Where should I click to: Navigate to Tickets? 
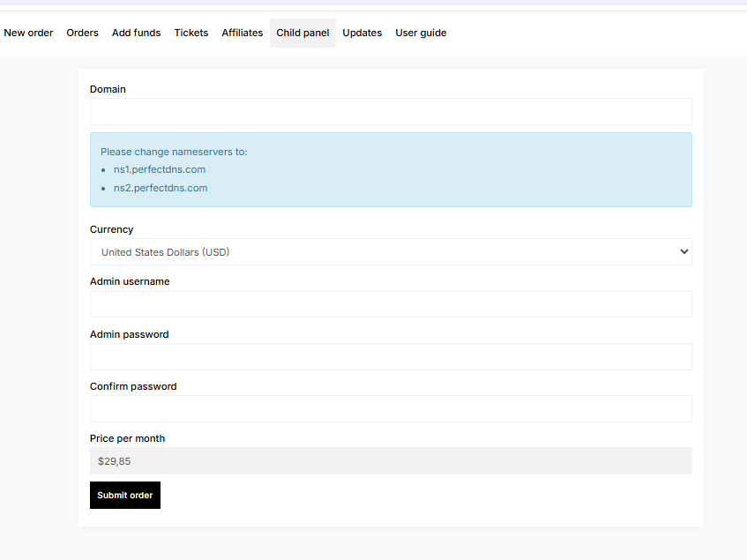click(x=191, y=33)
